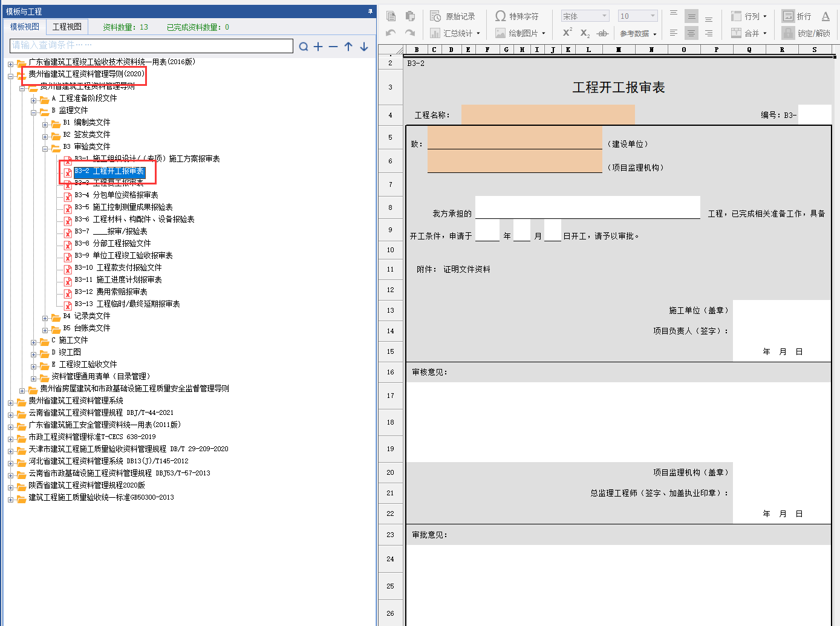
Task: Redo the last undone action
Action: (410, 33)
